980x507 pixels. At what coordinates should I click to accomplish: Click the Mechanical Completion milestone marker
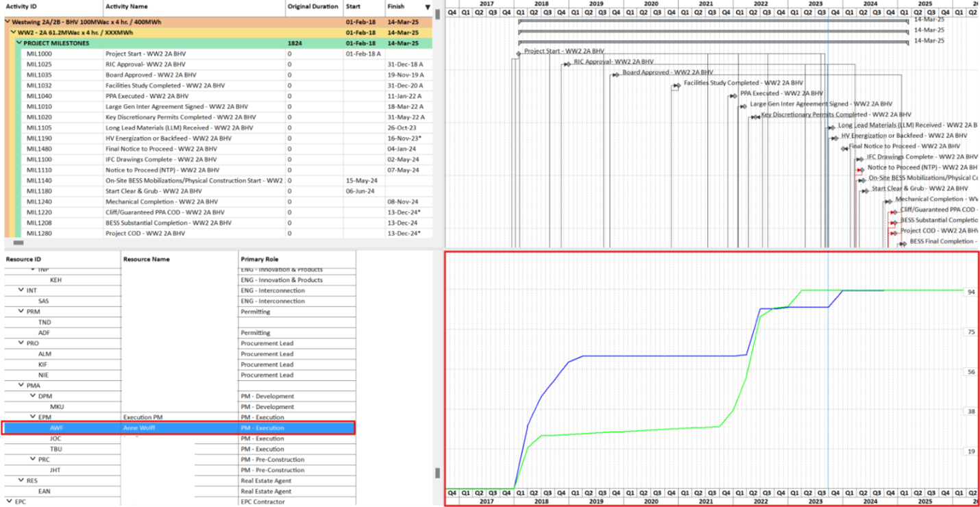[x=890, y=201]
